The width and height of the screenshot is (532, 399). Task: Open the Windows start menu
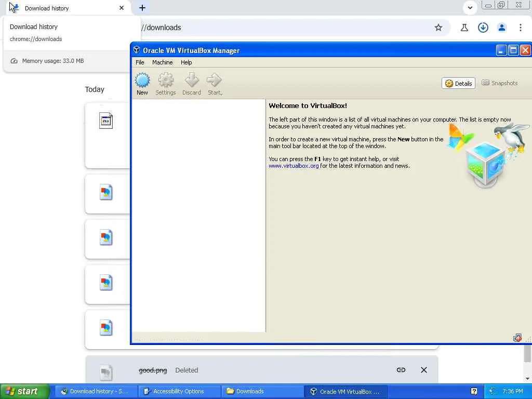pos(24,391)
